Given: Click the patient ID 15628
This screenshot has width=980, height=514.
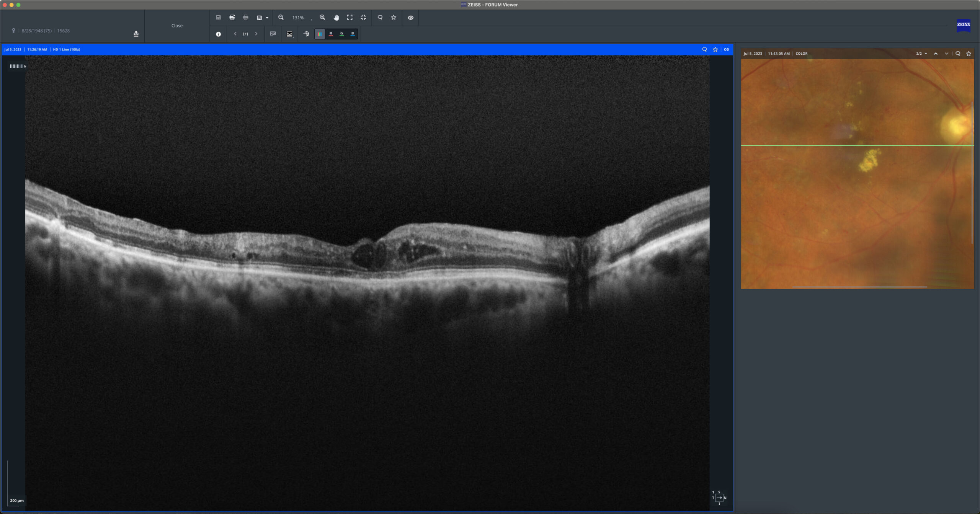Looking at the screenshot, I should (64, 31).
